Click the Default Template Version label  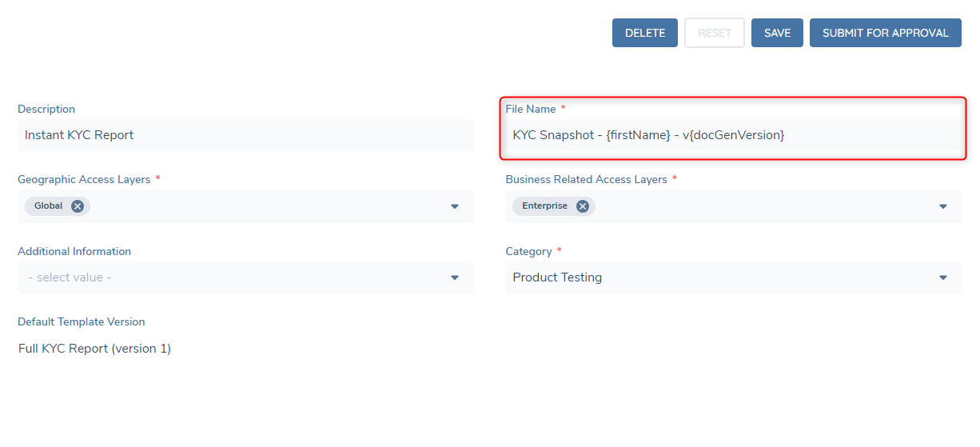pyautogui.click(x=82, y=321)
